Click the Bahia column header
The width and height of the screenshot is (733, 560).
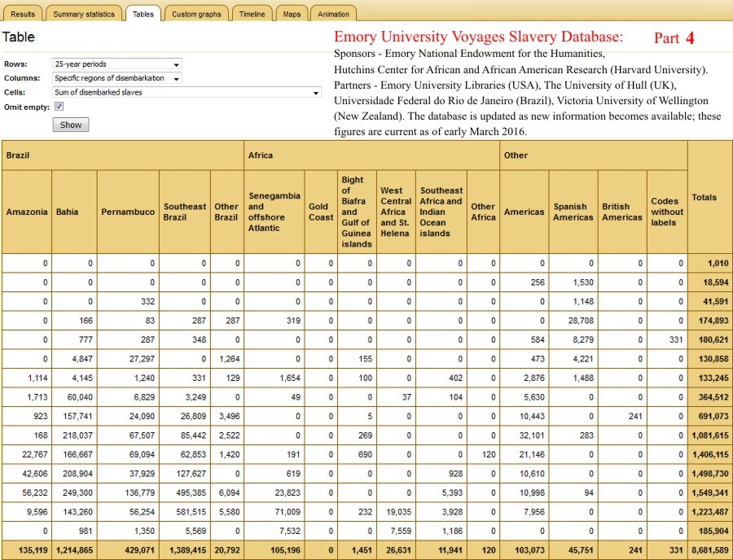tap(68, 212)
